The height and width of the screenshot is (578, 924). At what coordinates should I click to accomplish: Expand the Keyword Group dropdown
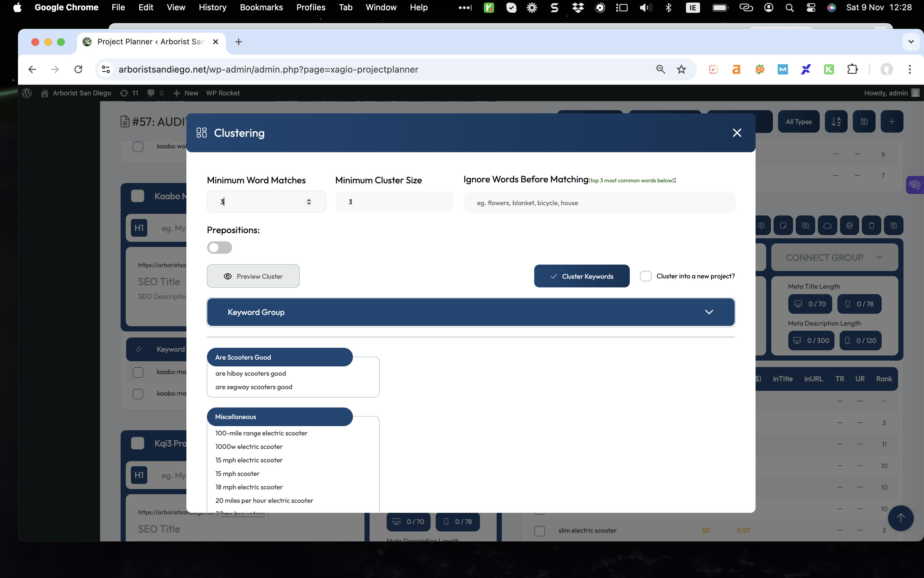[471, 312]
